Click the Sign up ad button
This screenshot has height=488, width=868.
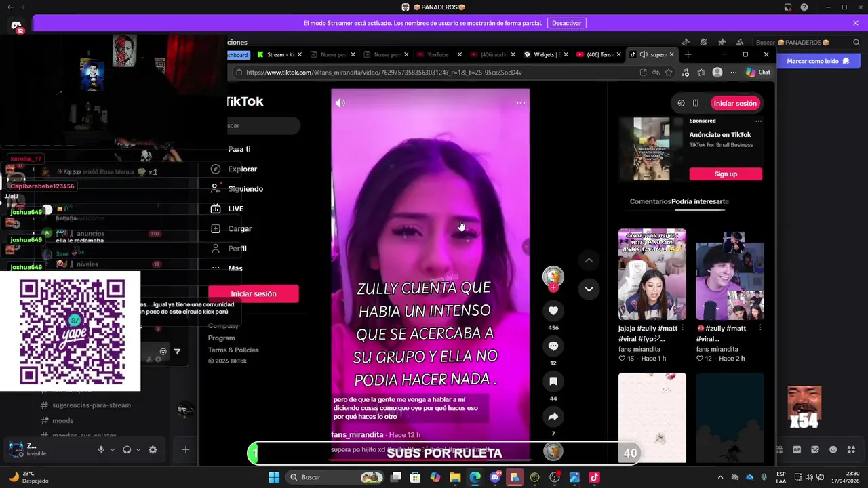tap(726, 174)
